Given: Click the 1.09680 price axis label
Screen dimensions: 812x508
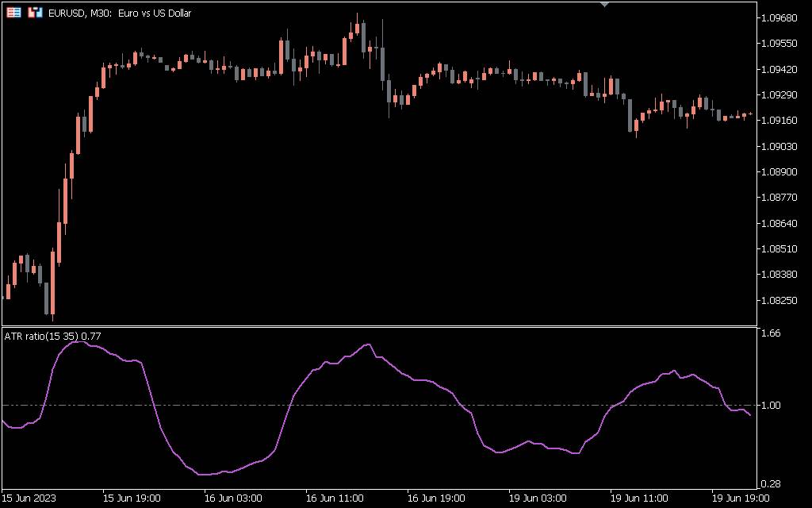Looking at the screenshot, I should pos(779,18).
